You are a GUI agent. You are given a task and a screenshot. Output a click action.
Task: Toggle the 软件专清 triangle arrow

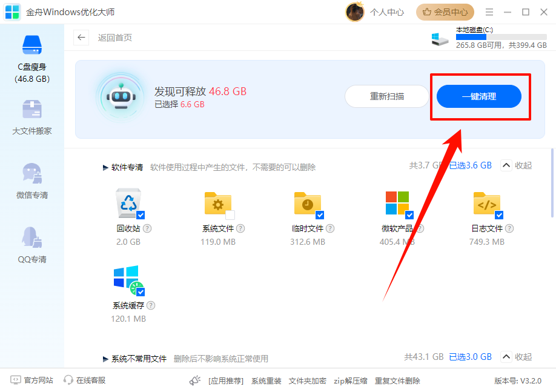tap(105, 167)
